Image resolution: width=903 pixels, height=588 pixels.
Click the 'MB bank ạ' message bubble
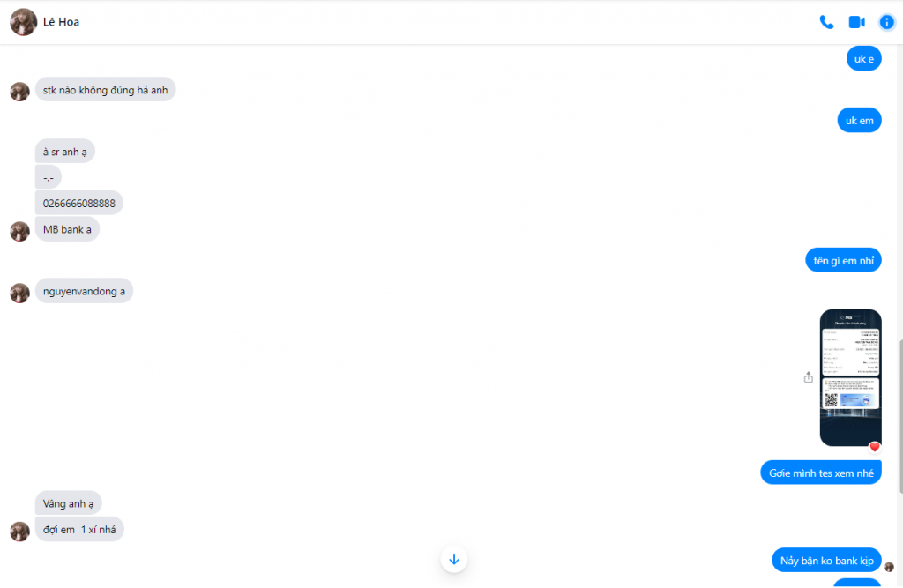pyautogui.click(x=67, y=229)
